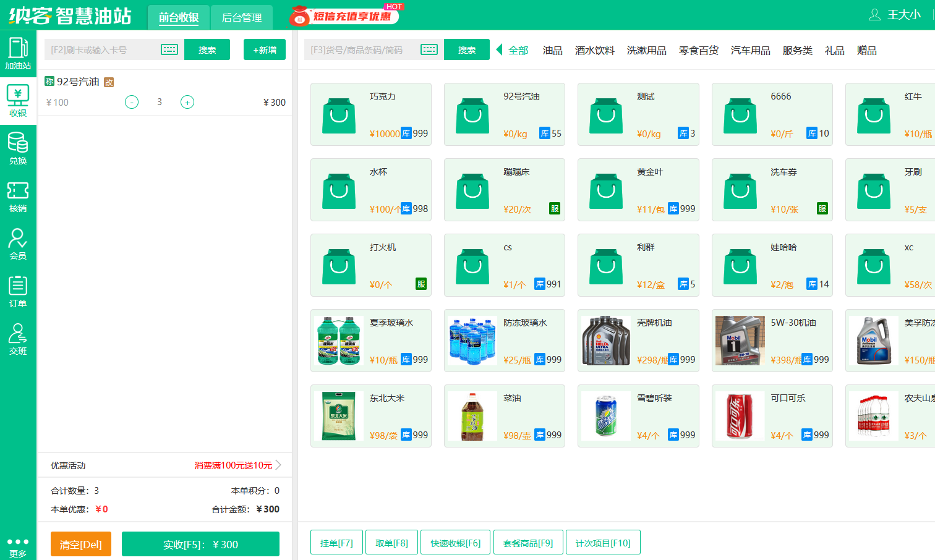Screen dimensions: 935x560
Task: Open the 加油站 gas station sidebar icon
Action: tap(18, 53)
